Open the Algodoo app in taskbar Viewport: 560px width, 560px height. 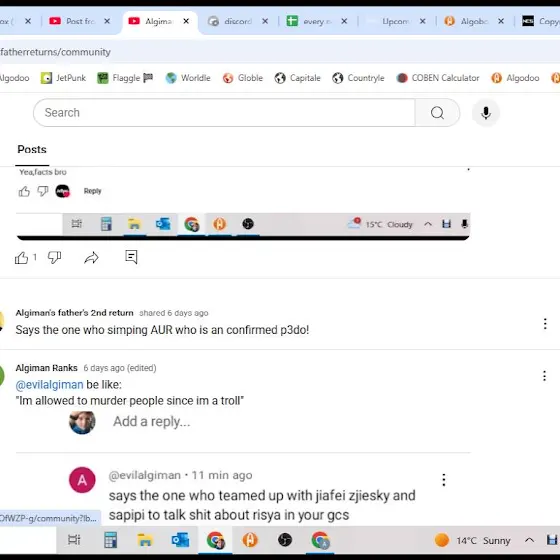(x=250, y=540)
